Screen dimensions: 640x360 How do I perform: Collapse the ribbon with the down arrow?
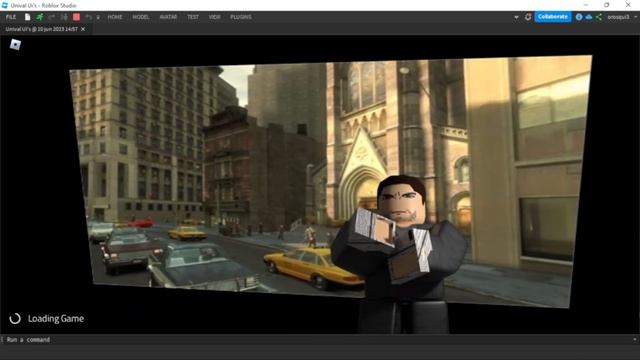point(516,18)
